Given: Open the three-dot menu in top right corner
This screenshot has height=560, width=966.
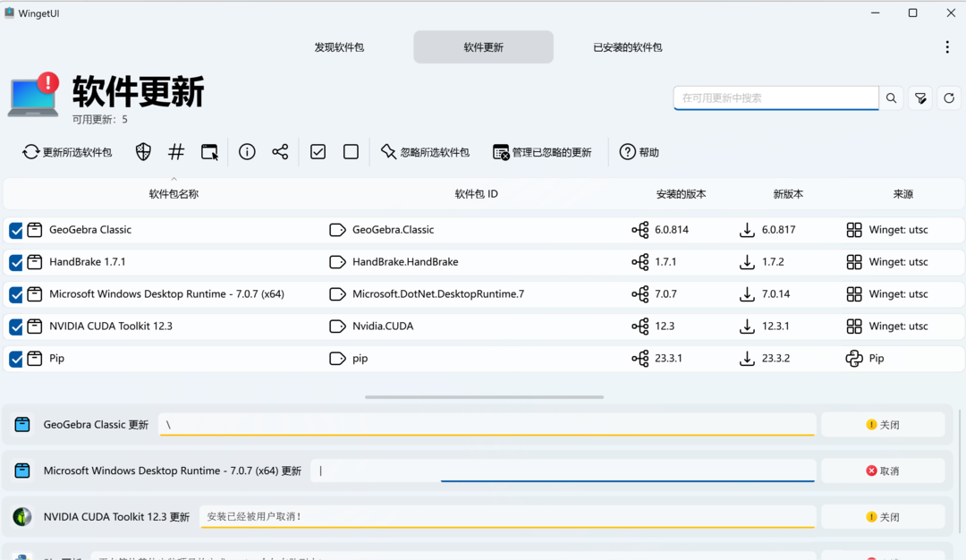Looking at the screenshot, I should 946,47.
